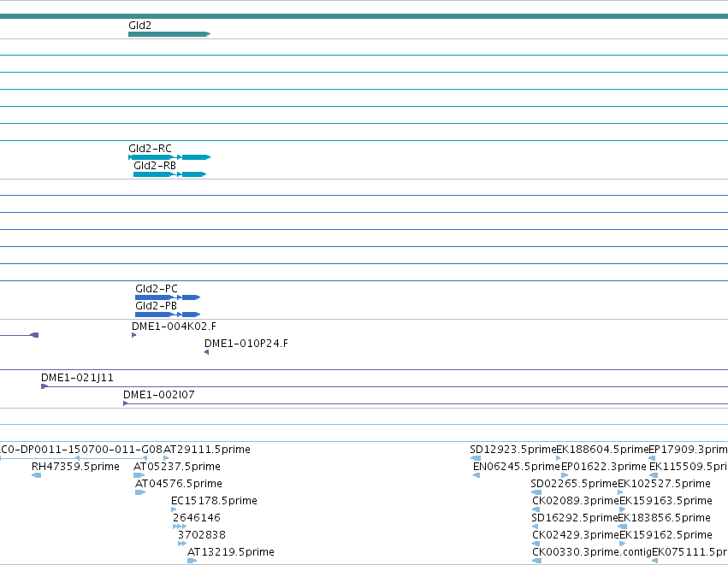The height and width of the screenshot is (565, 728).
Task: Click the CK00330.3prime.contig glyph
Action: pyautogui.click(x=537, y=561)
